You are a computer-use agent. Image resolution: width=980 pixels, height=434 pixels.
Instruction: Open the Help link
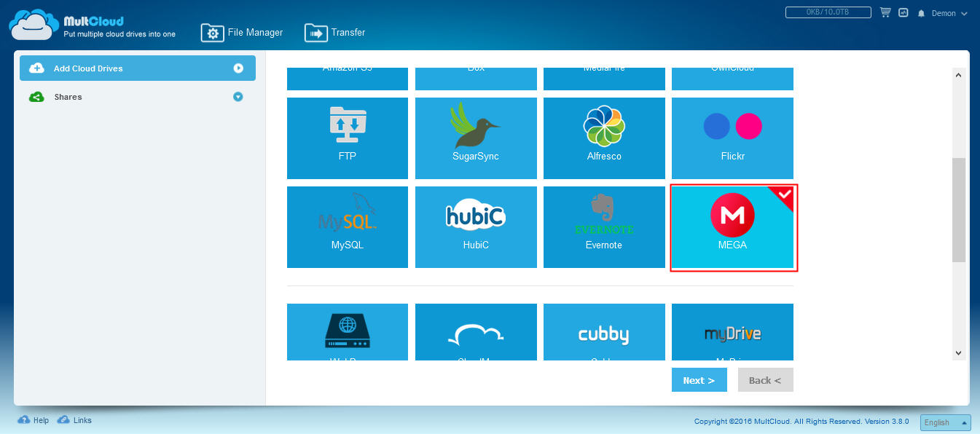coord(34,420)
